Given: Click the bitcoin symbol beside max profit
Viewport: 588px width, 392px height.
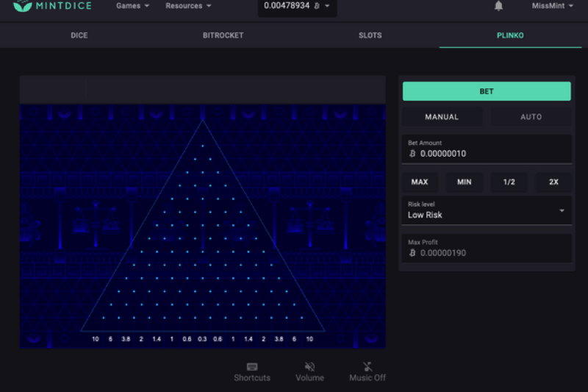Looking at the screenshot, I should pos(412,253).
